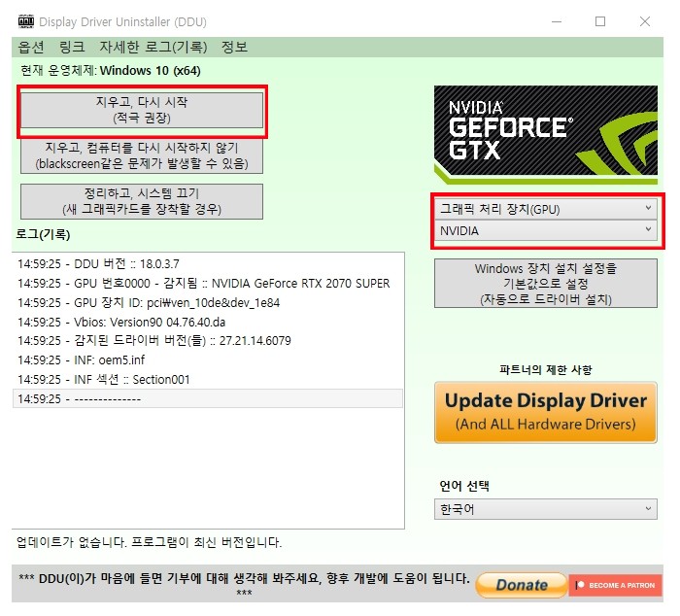Open the NVIDIA vendor dropdown
This screenshot has width=680, height=616.
(x=546, y=231)
